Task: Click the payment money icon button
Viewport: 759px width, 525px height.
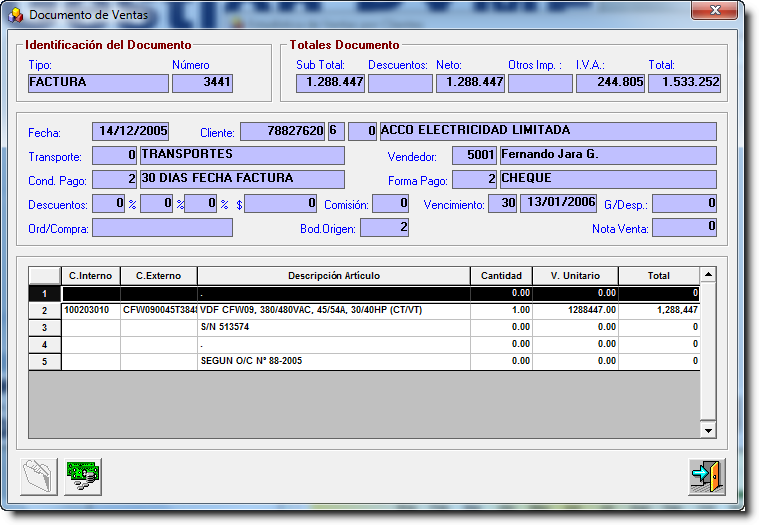Action: (83, 477)
